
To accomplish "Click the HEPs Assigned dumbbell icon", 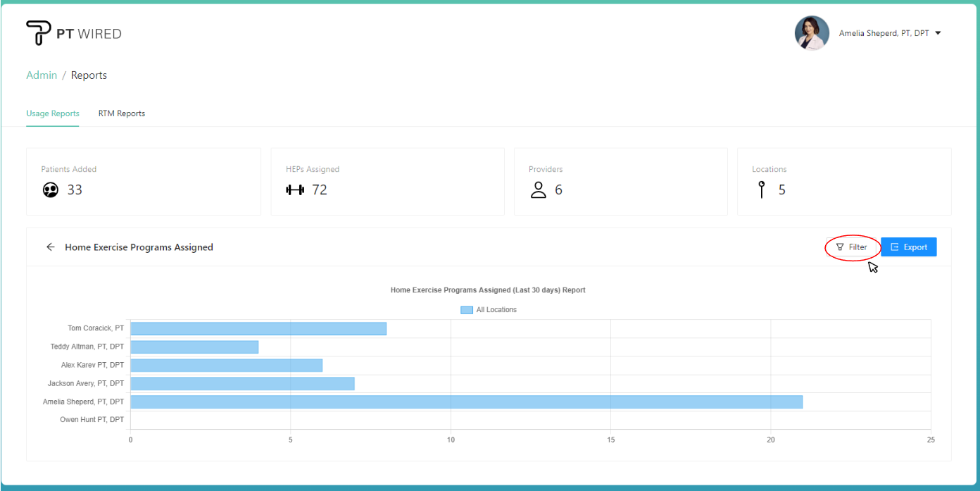I will (x=294, y=190).
